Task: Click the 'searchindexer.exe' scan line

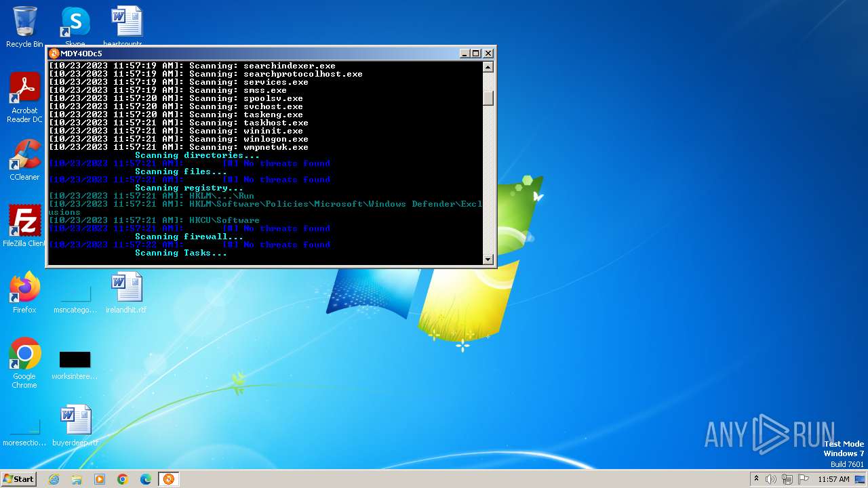Action: pyautogui.click(x=192, y=66)
